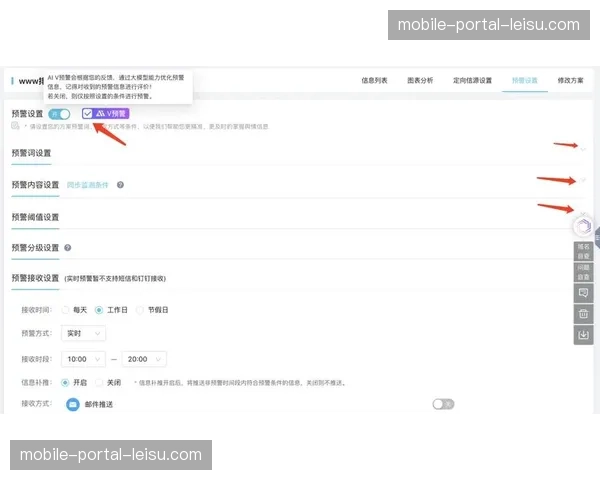Click the blue mail icon for 邮件推送
Viewport: 600px width, 480px height.
click(73, 404)
